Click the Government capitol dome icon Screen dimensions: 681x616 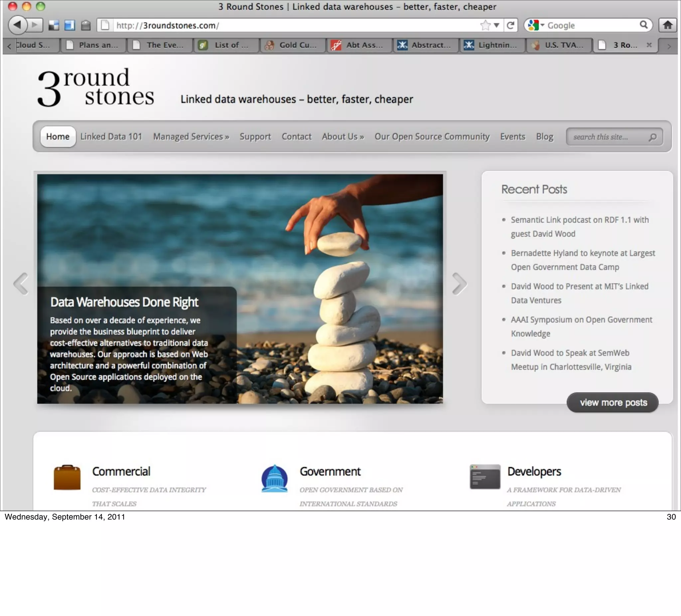(274, 478)
